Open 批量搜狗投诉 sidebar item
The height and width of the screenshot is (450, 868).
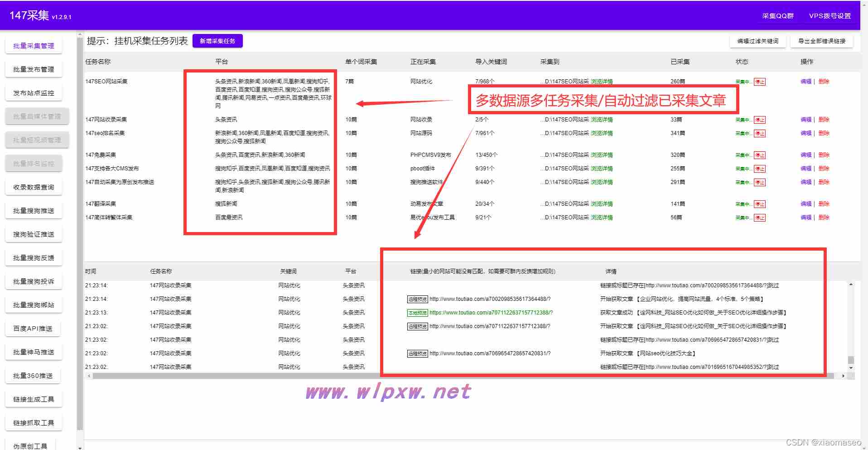(x=34, y=281)
